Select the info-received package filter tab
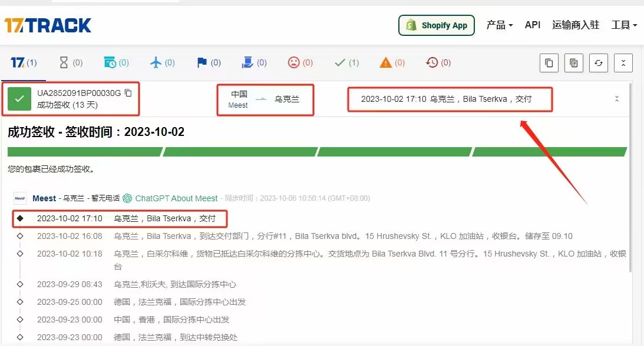The image size is (644, 346). coord(116,63)
